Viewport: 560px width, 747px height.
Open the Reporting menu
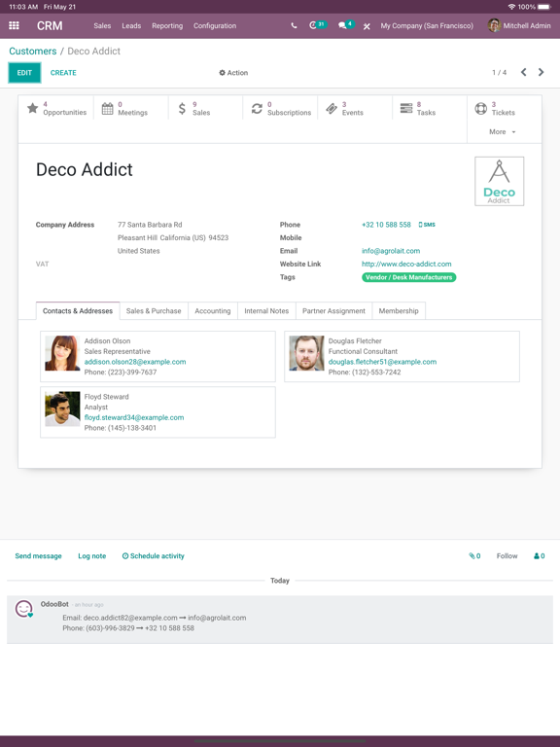(167, 25)
